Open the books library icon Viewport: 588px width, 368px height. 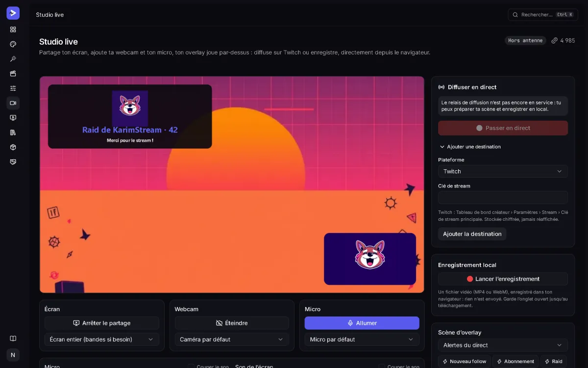(x=13, y=132)
